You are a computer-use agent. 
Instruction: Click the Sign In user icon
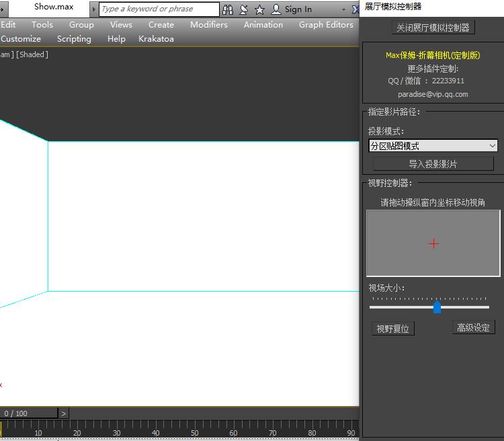[276, 9]
